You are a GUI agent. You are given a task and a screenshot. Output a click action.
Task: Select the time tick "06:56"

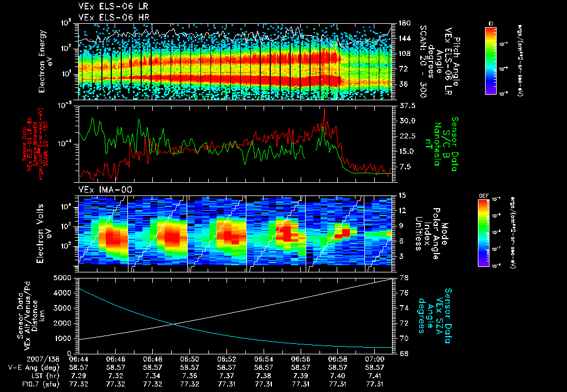301,359
